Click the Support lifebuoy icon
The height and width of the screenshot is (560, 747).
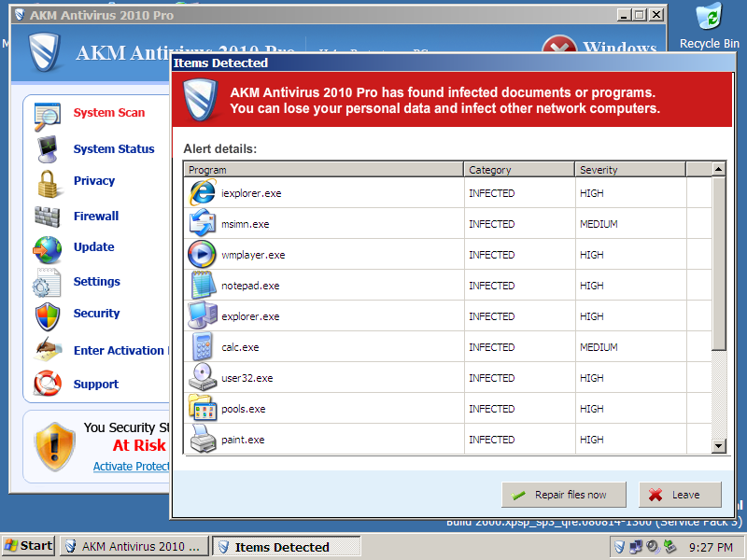pos(47,384)
